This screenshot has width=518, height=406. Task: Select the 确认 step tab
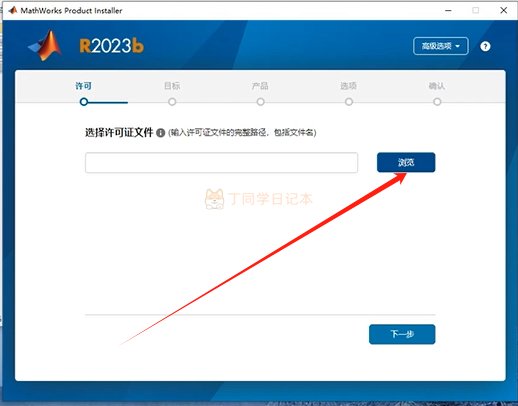tap(437, 86)
